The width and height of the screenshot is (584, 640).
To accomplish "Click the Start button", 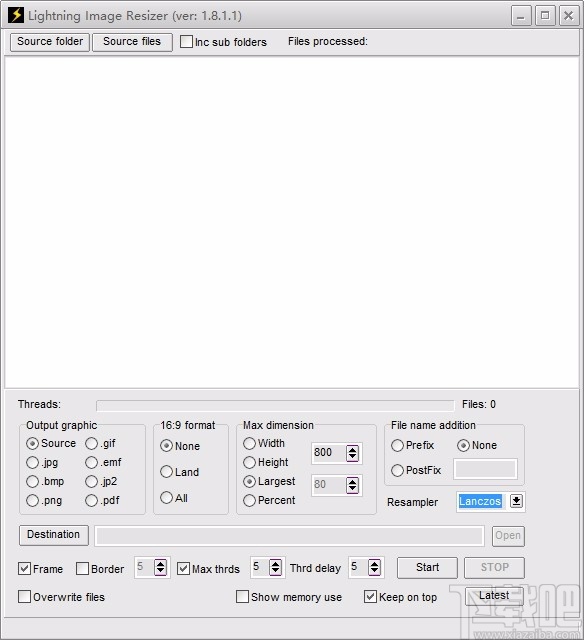I will (427, 568).
